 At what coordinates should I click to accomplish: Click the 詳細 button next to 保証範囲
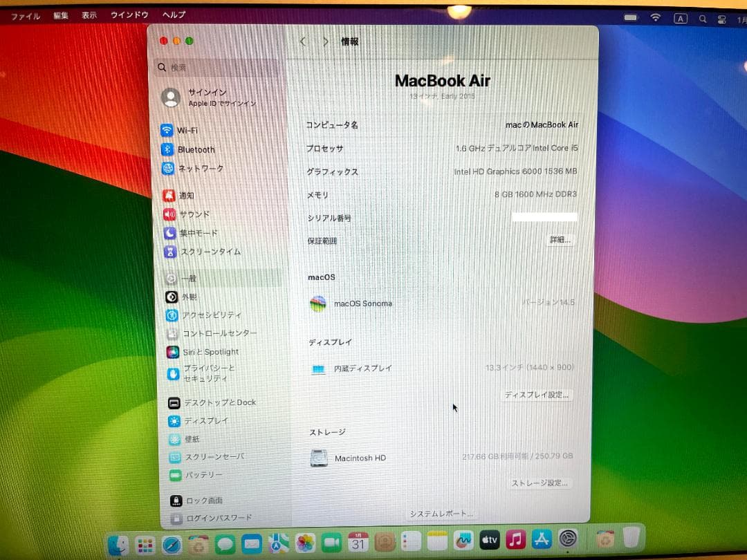pyautogui.click(x=560, y=240)
